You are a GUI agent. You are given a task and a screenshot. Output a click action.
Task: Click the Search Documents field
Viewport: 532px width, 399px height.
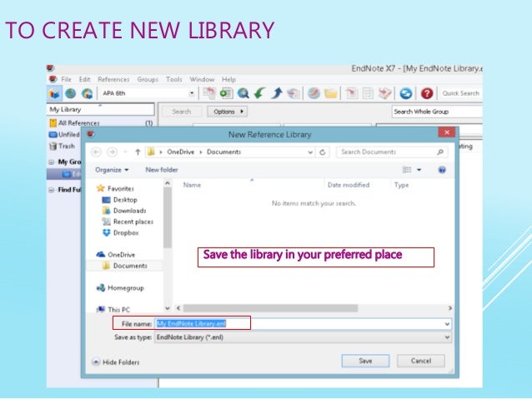click(x=392, y=152)
